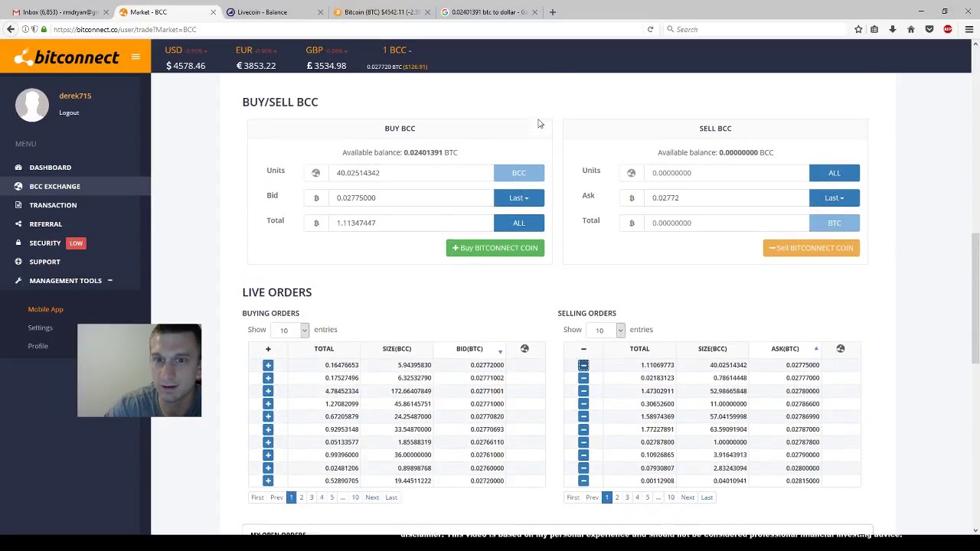This screenshot has width=980, height=551.
Task: Reload the page with the refresh icon
Action: click(x=650, y=29)
